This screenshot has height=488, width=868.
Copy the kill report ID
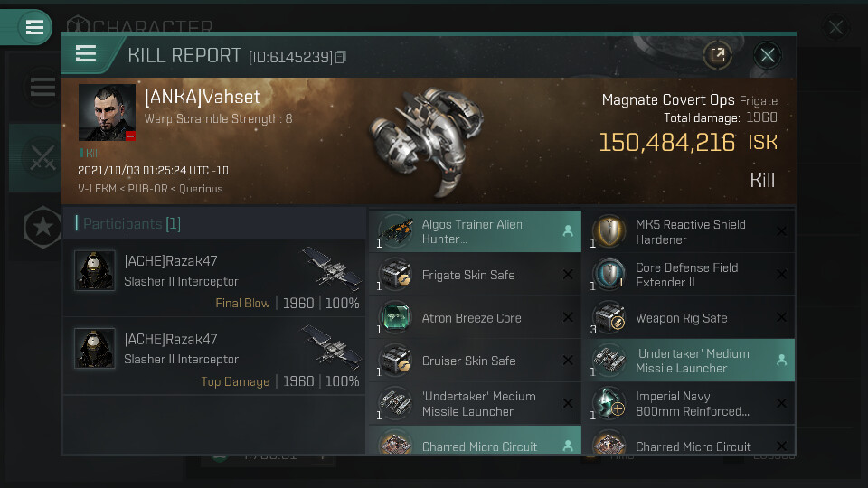point(341,57)
